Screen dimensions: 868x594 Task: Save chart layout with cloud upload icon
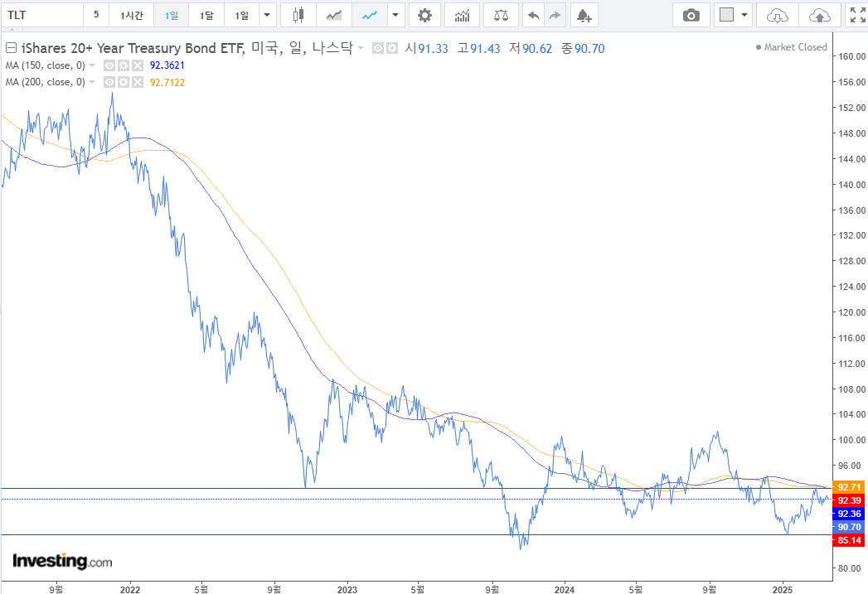[819, 15]
